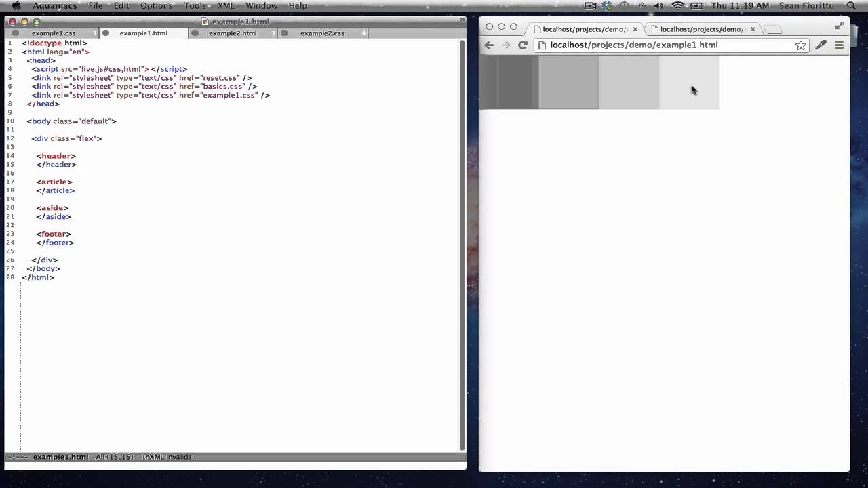Click the doctype html line
The width and height of the screenshot is (868, 488).
pos(54,43)
